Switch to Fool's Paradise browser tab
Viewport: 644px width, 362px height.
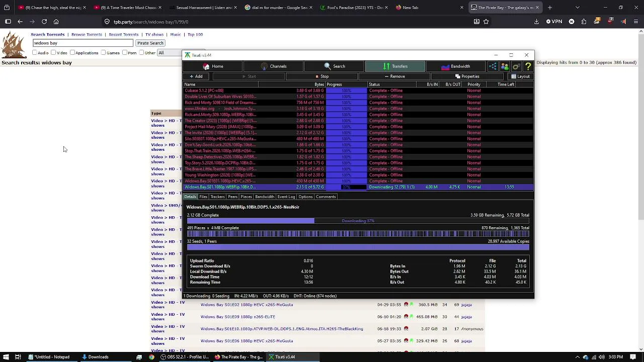[x=352, y=8]
